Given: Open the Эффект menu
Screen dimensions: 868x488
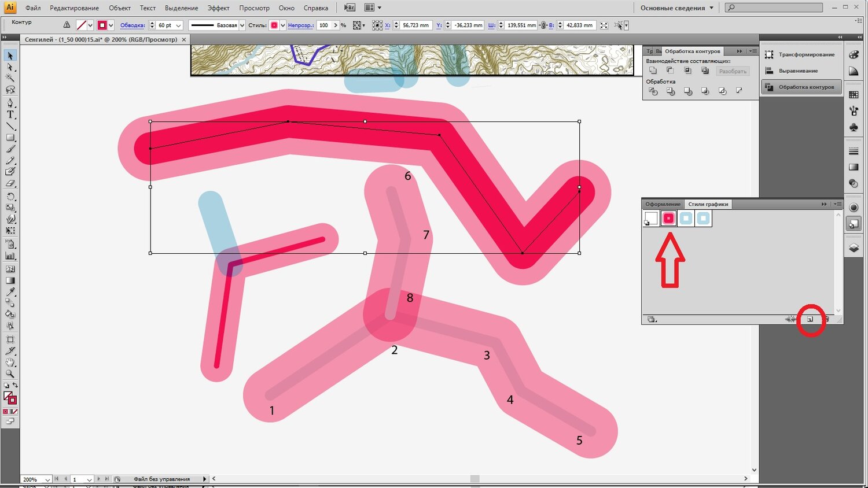Looking at the screenshot, I should point(218,8).
